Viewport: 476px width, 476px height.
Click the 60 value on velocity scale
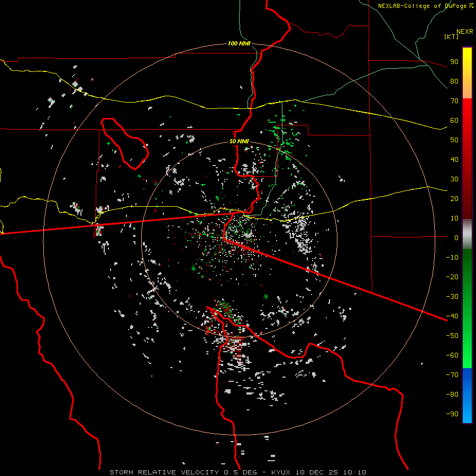[454, 121]
